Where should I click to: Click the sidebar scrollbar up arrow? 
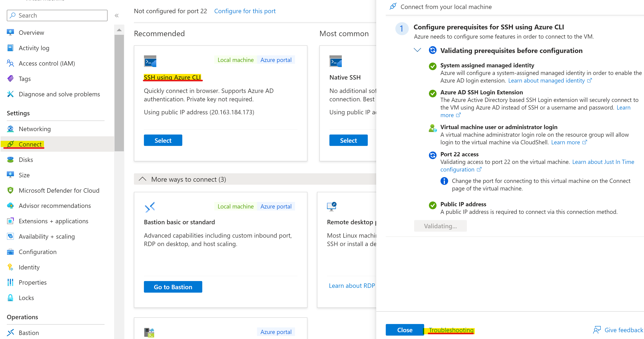click(119, 30)
